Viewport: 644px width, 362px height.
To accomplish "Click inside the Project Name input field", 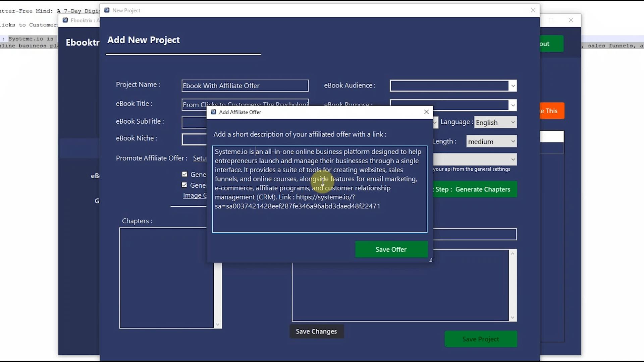I will point(245,85).
